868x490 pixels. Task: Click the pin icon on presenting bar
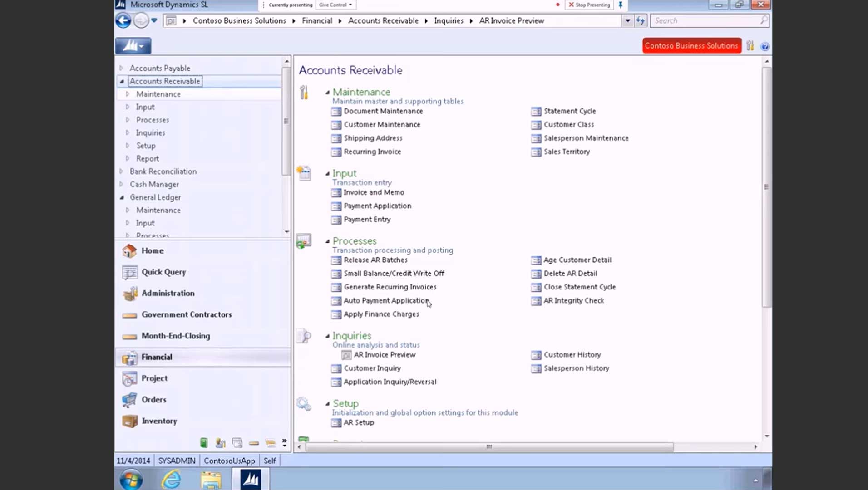[x=621, y=5]
